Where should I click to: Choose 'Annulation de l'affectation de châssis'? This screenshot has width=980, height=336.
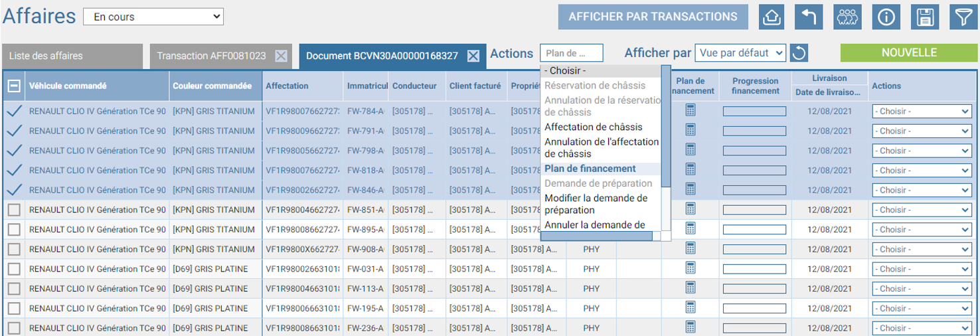601,147
